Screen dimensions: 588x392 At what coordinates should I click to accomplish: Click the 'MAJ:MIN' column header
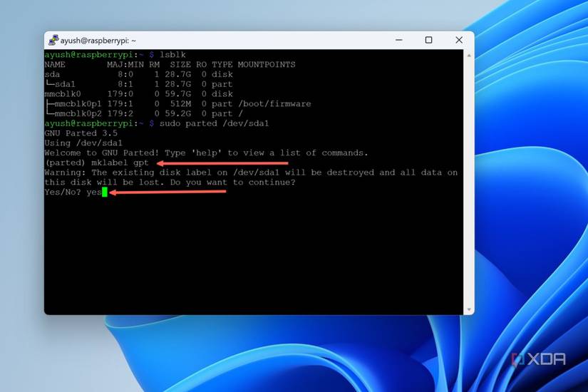pos(125,65)
